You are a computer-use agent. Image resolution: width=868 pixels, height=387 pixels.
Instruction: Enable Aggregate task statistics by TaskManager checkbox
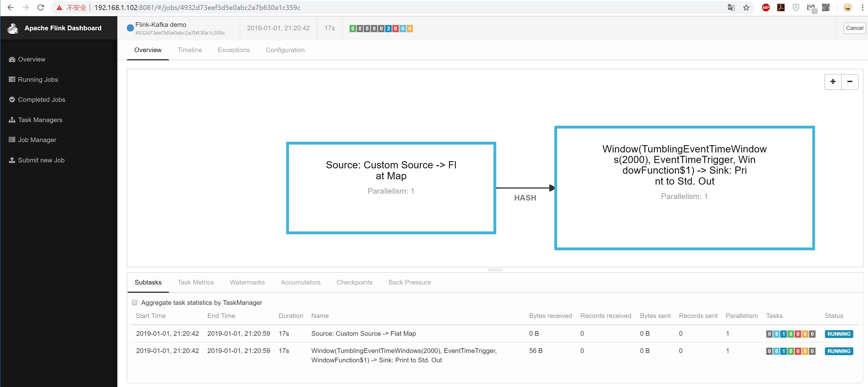[x=135, y=302]
